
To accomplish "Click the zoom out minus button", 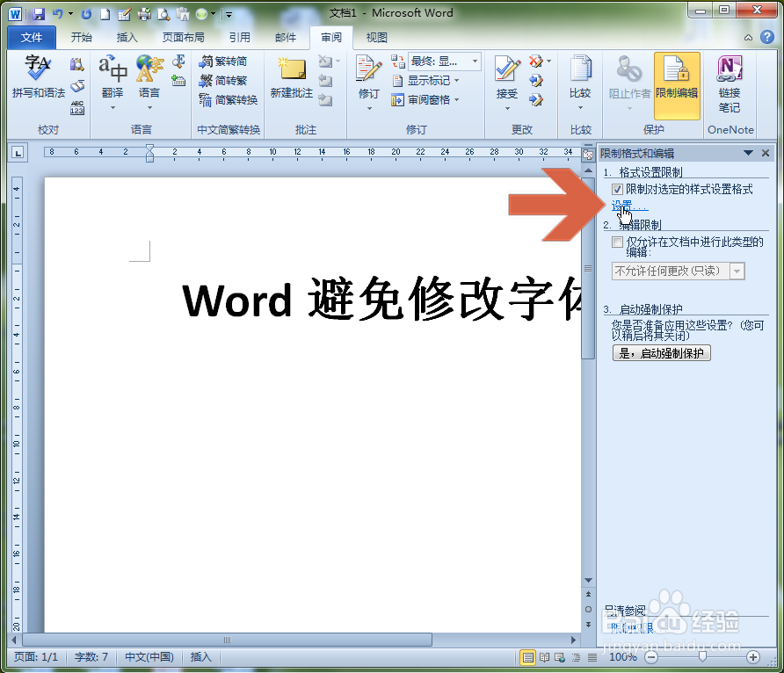I will [x=651, y=657].
